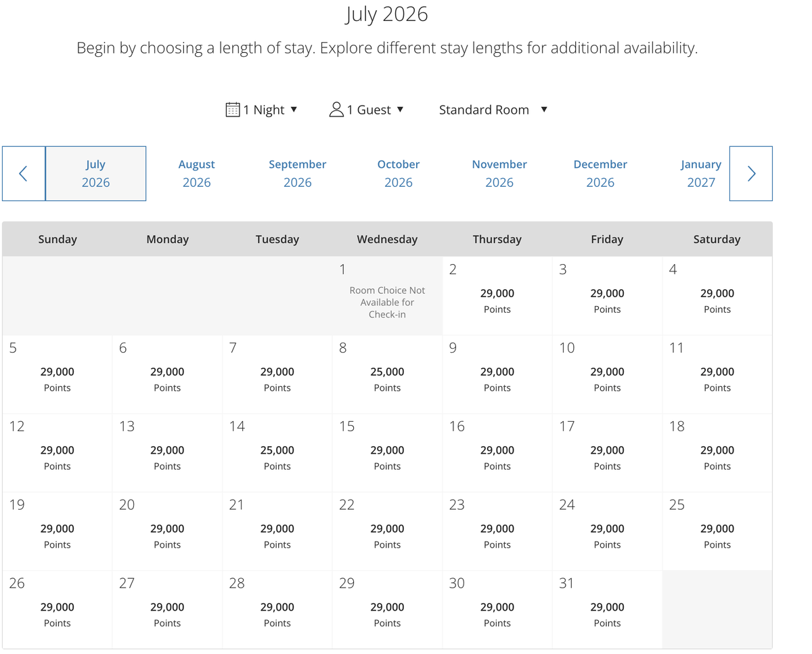The height and width of the screenshot is (654, 812).
Task: Choose July 31 for check-in
Action: point(607,610)
